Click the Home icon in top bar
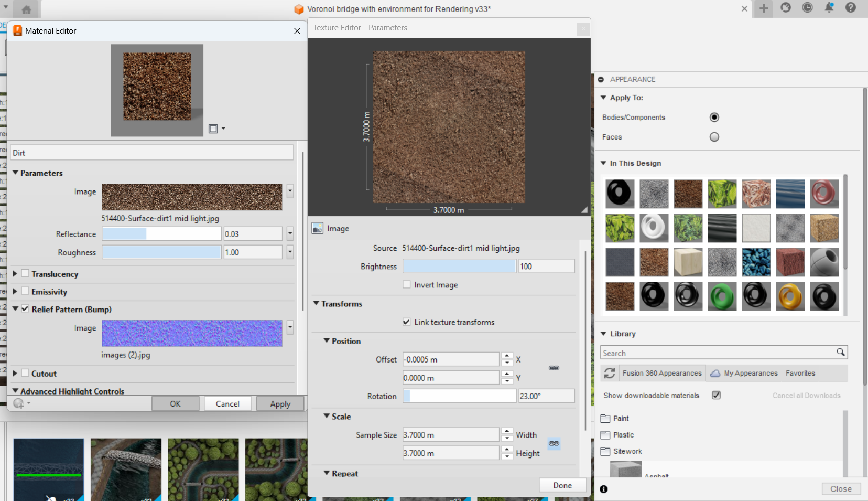The height and width of the screenshot is (501, 868). click(26, 9)
